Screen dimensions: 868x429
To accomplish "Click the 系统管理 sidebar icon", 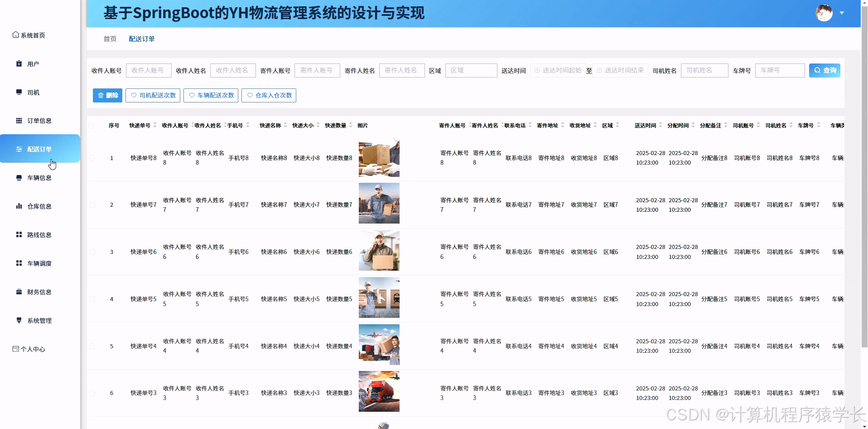I will [19, 320].
